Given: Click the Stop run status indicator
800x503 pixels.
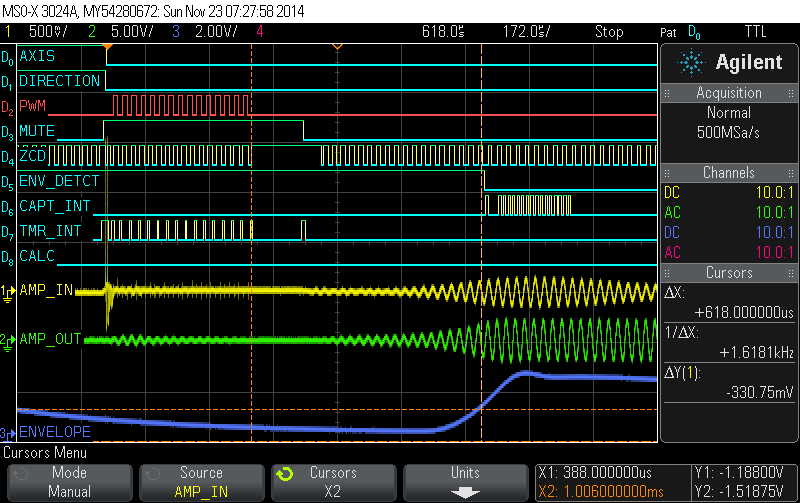Looking at the screenshot, I should pos(609,32).
